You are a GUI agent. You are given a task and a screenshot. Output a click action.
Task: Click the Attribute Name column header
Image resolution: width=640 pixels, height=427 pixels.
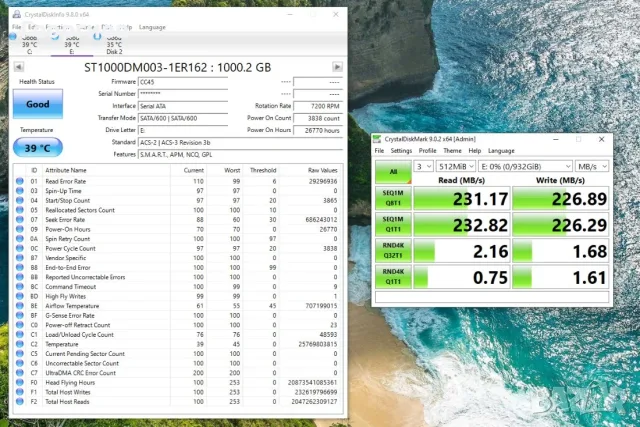click(x=65, y=170)
